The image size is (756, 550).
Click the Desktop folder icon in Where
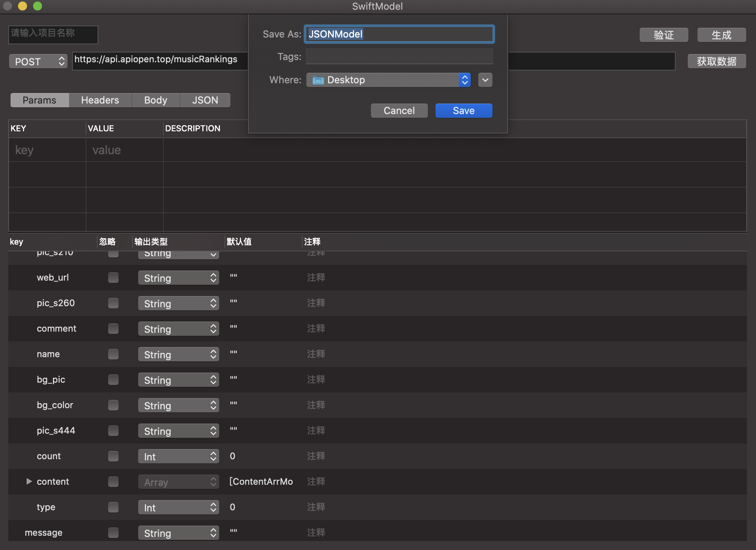point(318,80)
